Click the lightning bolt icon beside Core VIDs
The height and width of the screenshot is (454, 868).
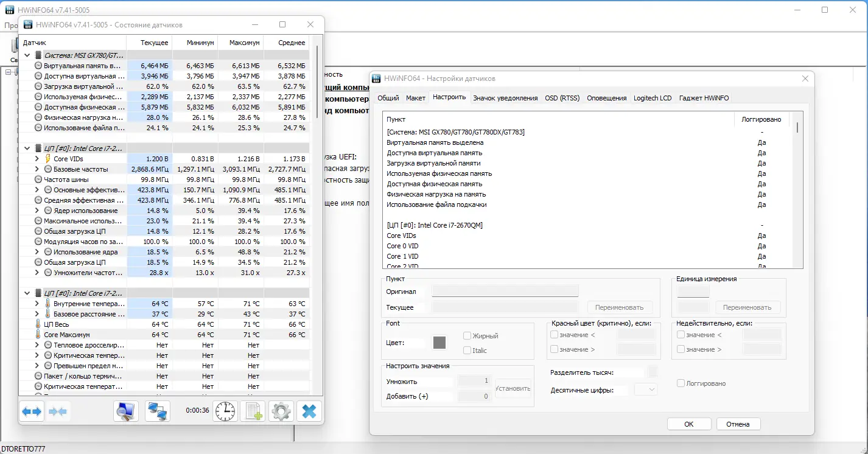pyautogui.click(x=48, y=159)
